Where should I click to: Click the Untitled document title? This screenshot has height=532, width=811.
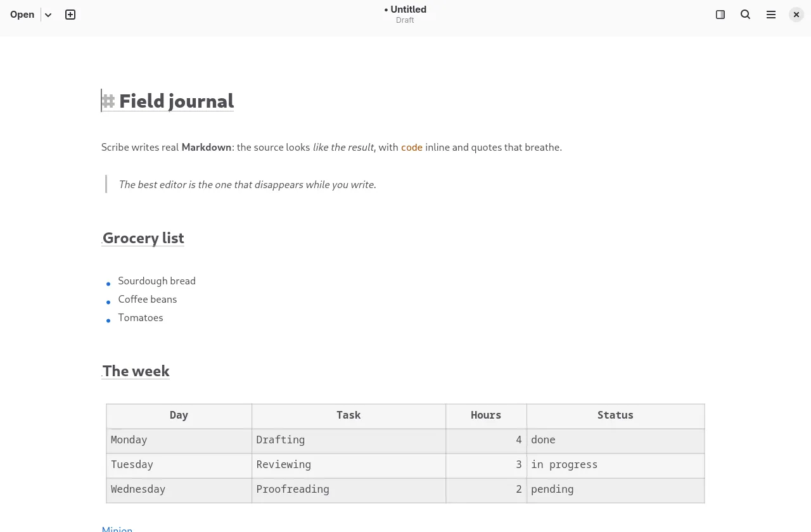point(405,9)
